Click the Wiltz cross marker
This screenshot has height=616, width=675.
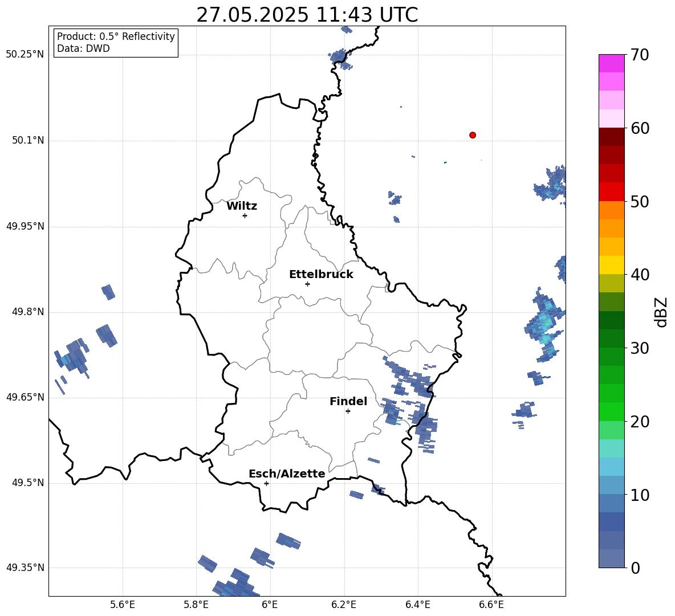245,215
